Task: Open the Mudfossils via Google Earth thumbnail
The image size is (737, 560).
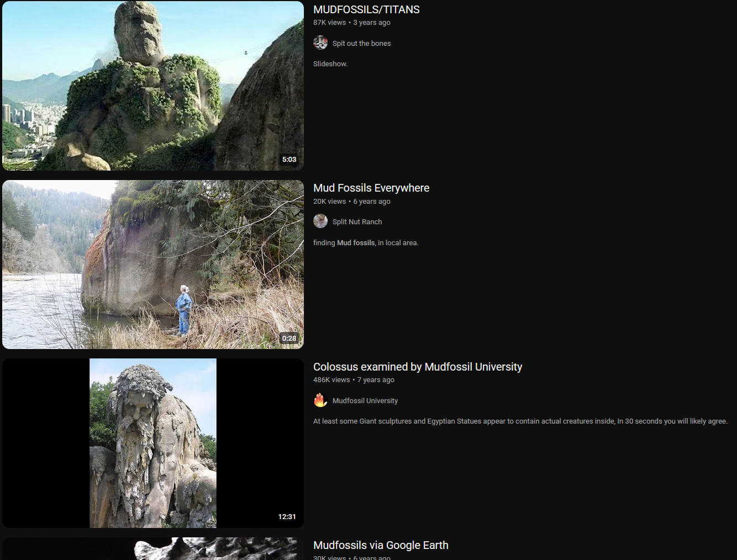Action: [153, 548]
